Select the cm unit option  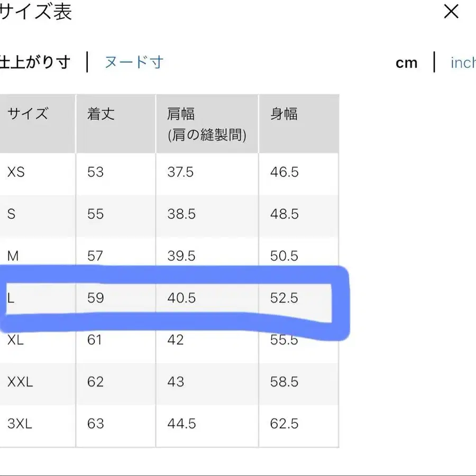[406, 62]
